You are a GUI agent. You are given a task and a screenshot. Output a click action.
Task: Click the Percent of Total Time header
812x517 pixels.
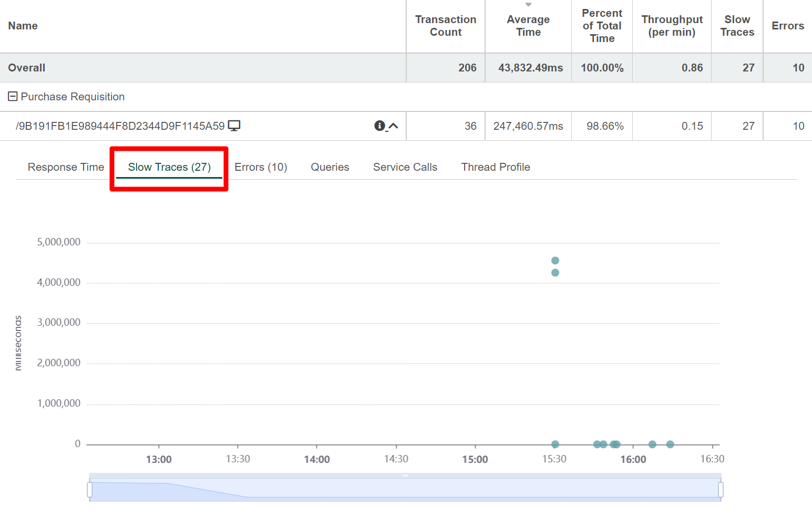[602, 26]
